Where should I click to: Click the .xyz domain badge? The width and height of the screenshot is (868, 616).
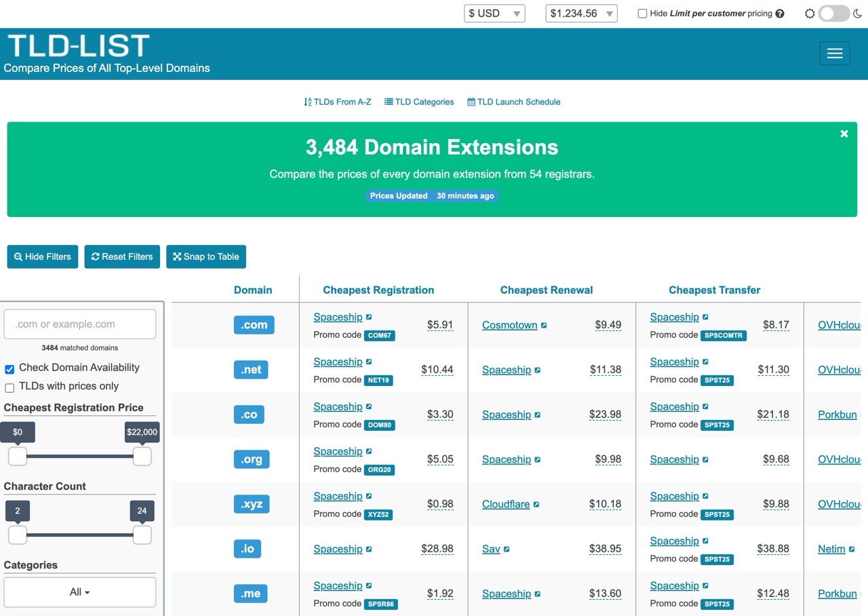pyautogui.click(x=252, y=504)
